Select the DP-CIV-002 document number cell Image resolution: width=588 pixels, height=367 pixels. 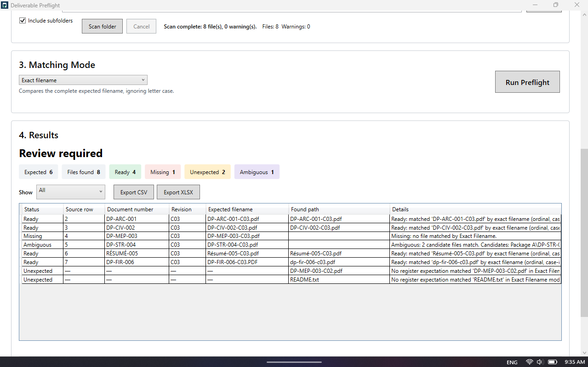click(x=137, y=227)
